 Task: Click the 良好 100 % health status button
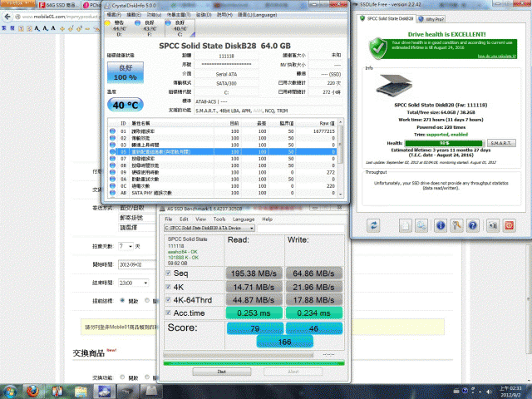pos(126,72)
